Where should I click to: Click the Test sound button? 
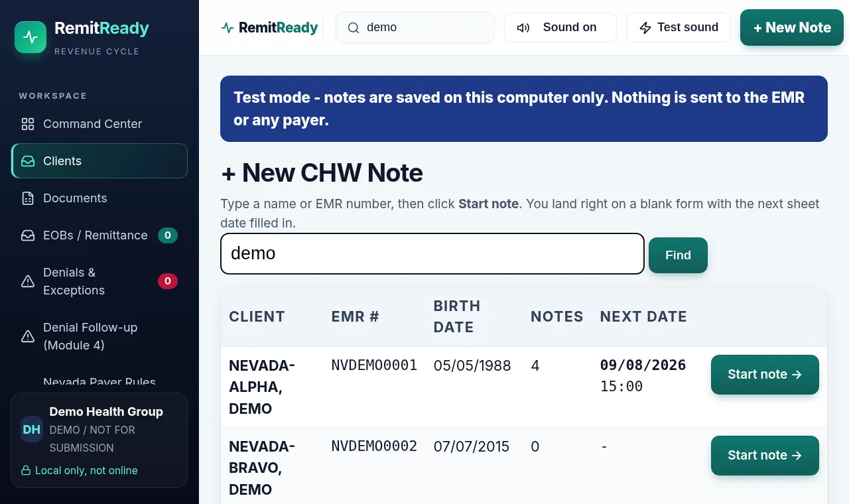click(679, 28)
